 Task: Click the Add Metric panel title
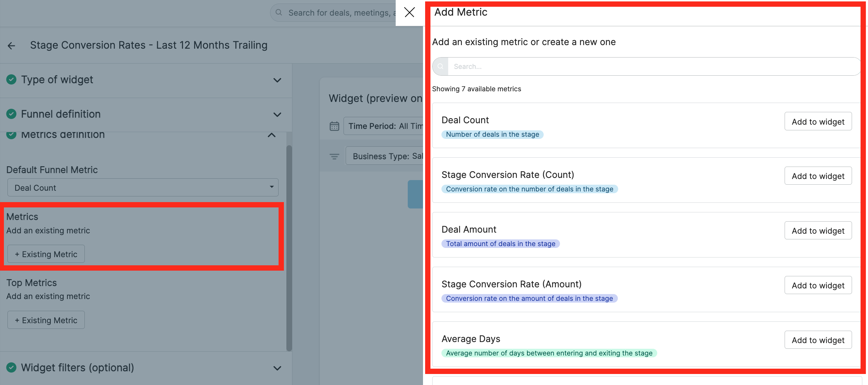pos(461,12)
